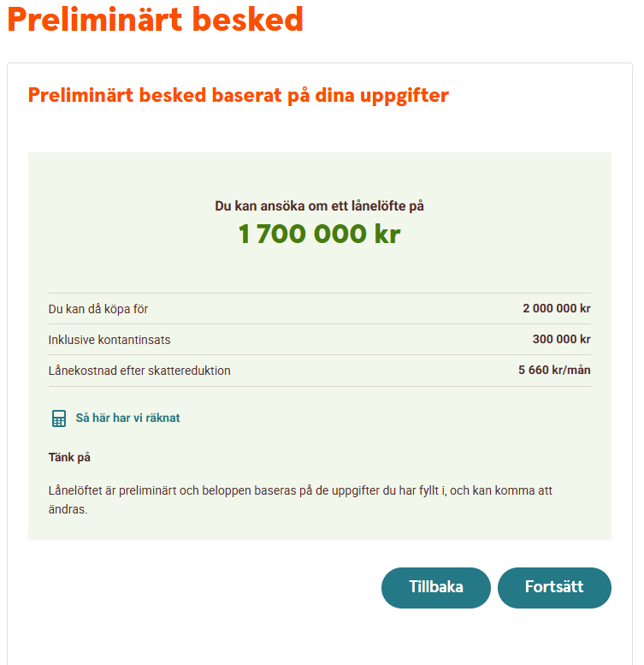Click the word 'besked' in the top title

(252, 19)
